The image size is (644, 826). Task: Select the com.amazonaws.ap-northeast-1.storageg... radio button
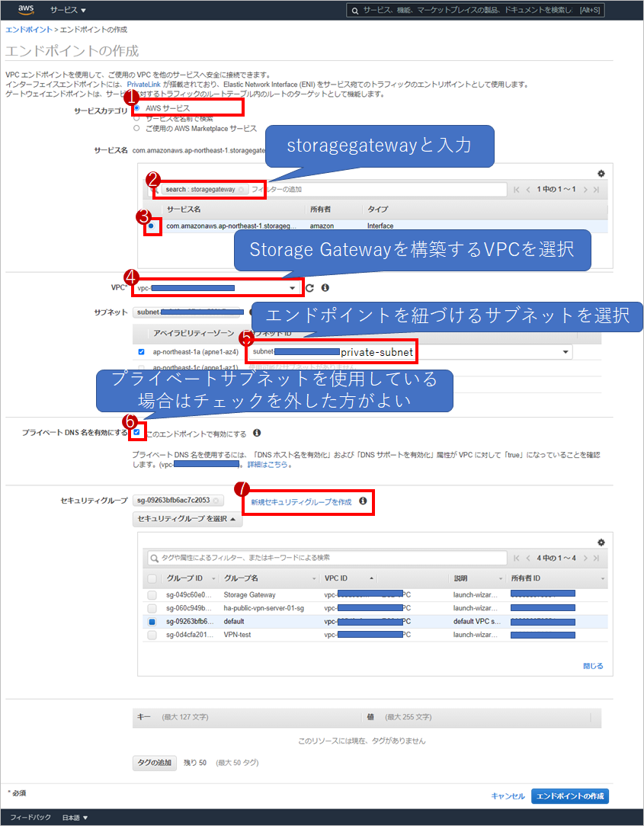pos(151,226)
